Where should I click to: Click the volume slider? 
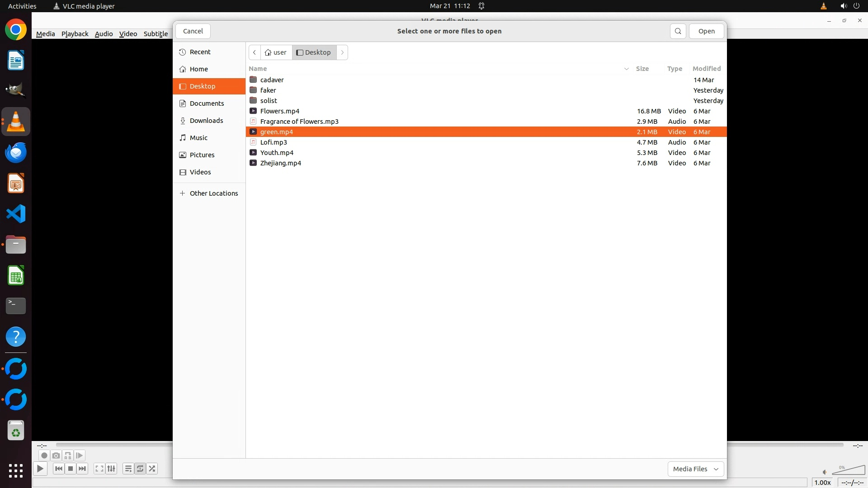point(849,471)
